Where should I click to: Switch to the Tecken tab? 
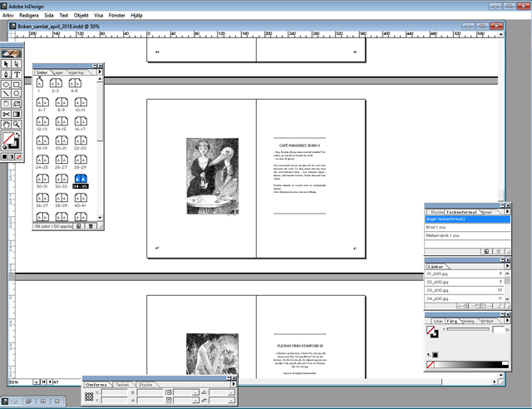pos(122,385)
